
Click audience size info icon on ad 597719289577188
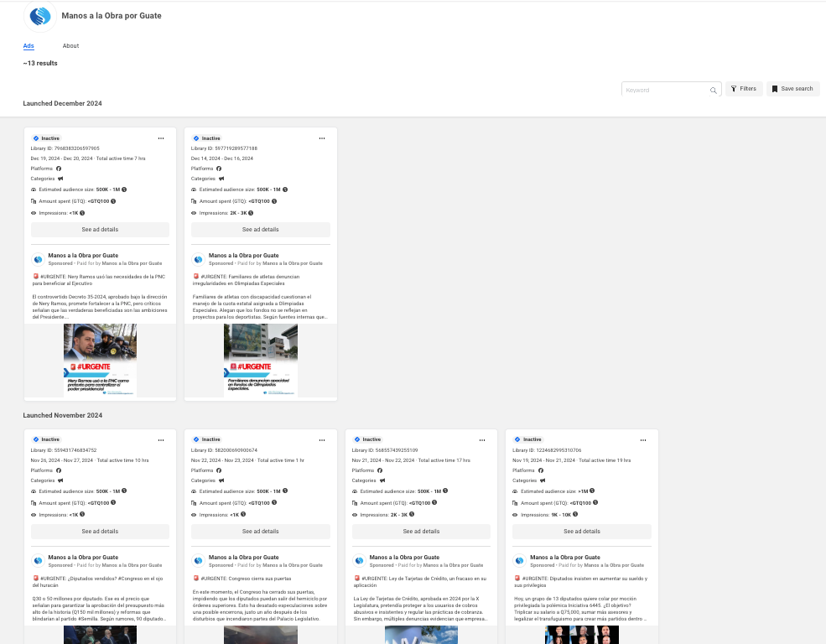click(285, 190)
